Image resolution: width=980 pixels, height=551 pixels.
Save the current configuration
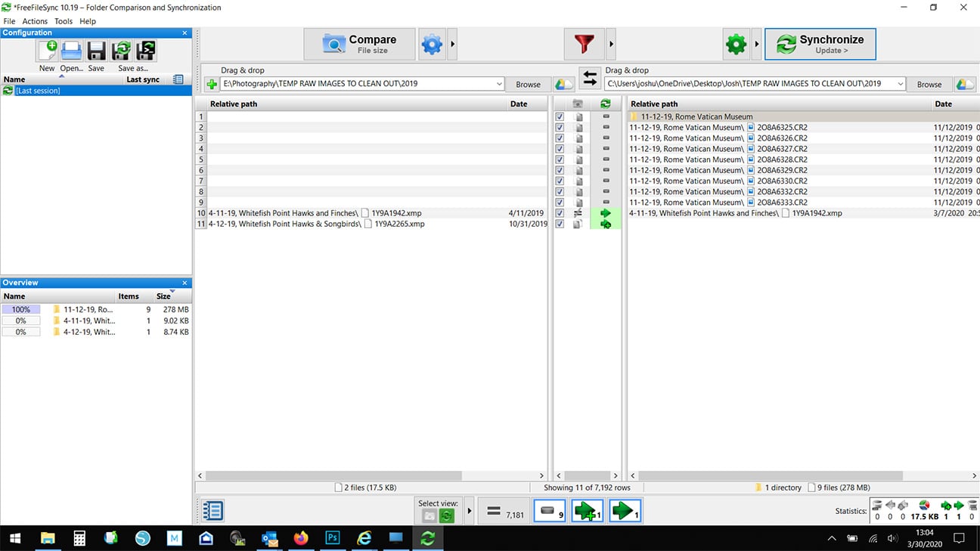(96, 51)
